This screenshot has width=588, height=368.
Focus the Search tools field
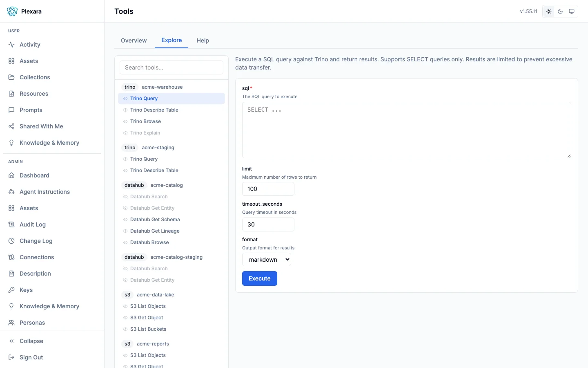pyautogui.click(x=171, y=67)
